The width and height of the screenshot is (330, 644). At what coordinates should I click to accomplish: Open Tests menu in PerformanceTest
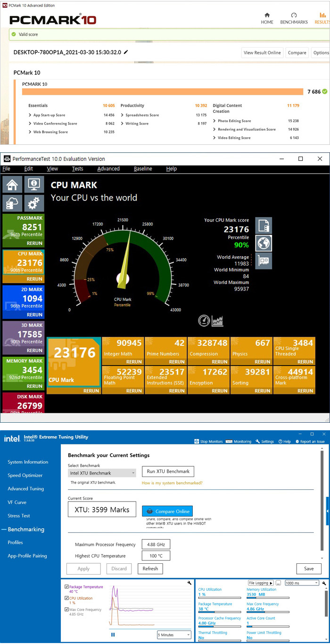tap(77, 168)
